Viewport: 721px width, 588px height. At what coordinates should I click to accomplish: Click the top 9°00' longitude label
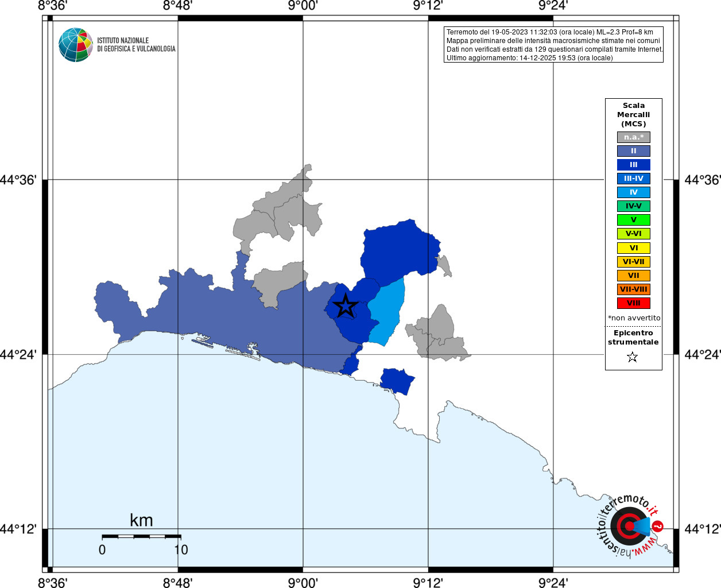pyautogui.click(x=303, y=6)
